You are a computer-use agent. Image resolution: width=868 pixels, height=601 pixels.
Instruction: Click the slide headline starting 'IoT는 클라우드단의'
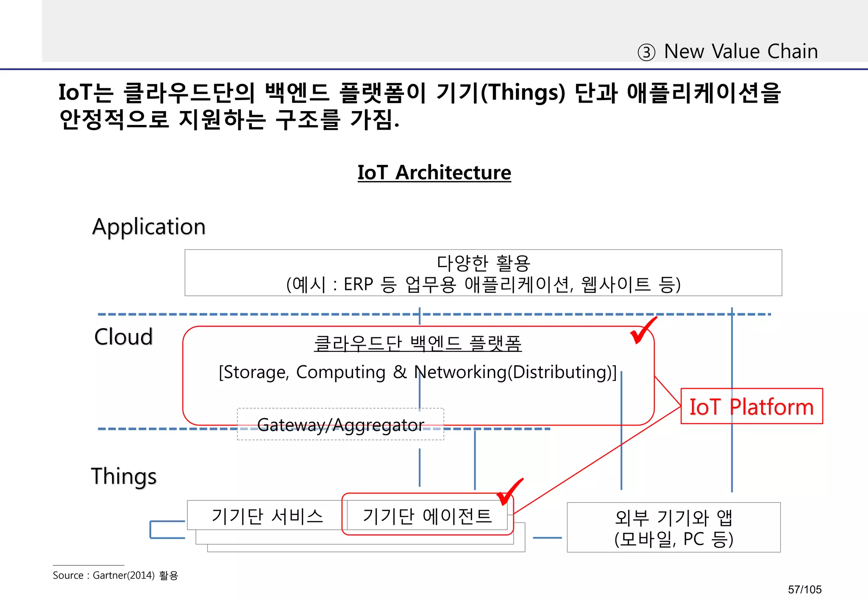420,106
